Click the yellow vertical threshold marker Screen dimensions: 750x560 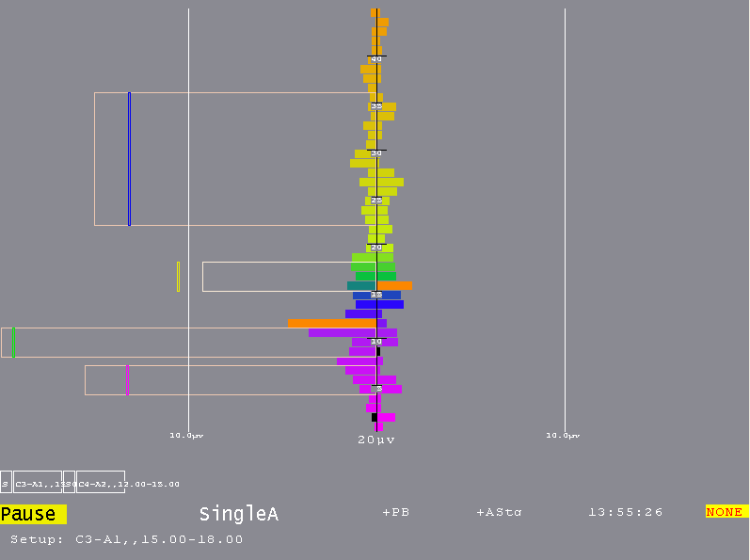(x=178, y=277)
